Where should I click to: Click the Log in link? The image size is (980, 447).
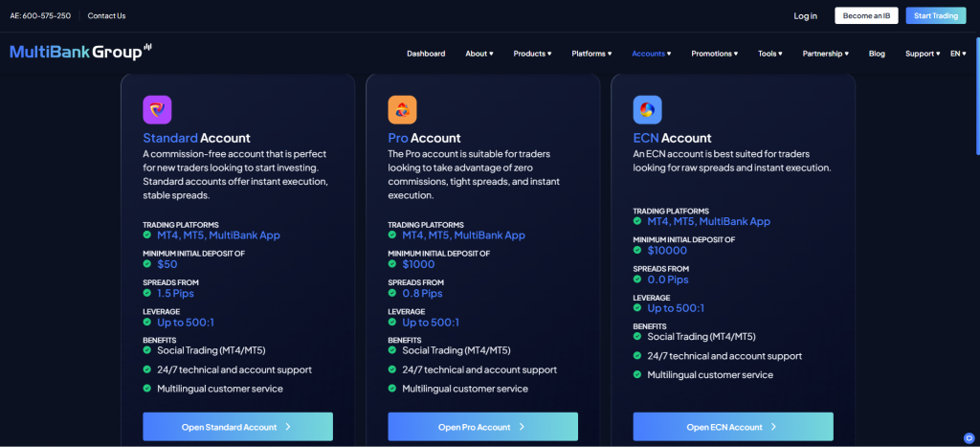[x=805, y=15]
